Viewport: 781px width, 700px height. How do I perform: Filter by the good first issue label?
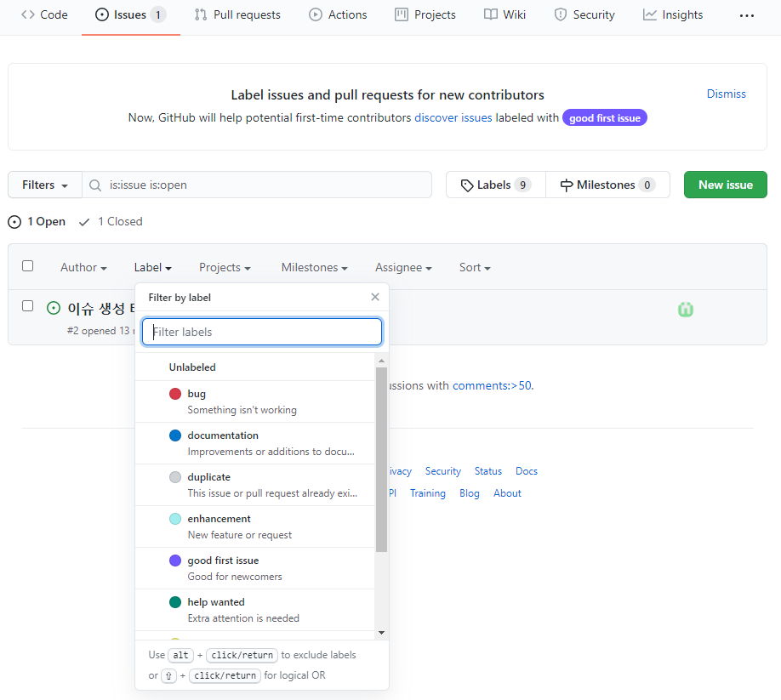click(255, 568)
